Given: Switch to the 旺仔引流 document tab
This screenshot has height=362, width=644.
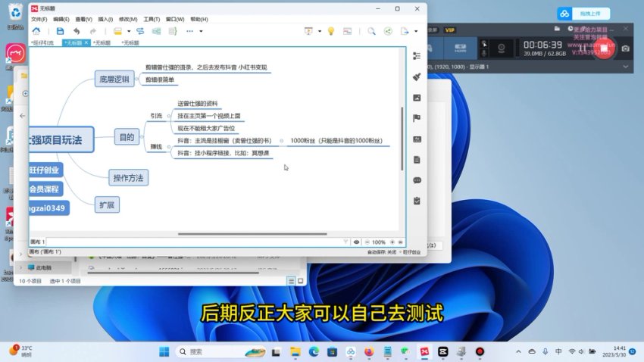Looking at the screenshot, I should point(42,43).
